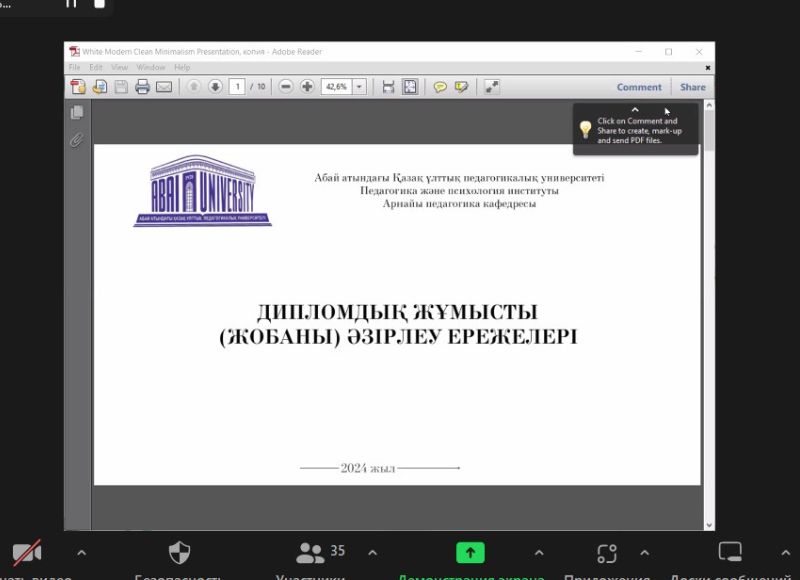Click the page number input field
Image resolution: width=800 pixels, height=580 pixels.
(x=237, y=87)
